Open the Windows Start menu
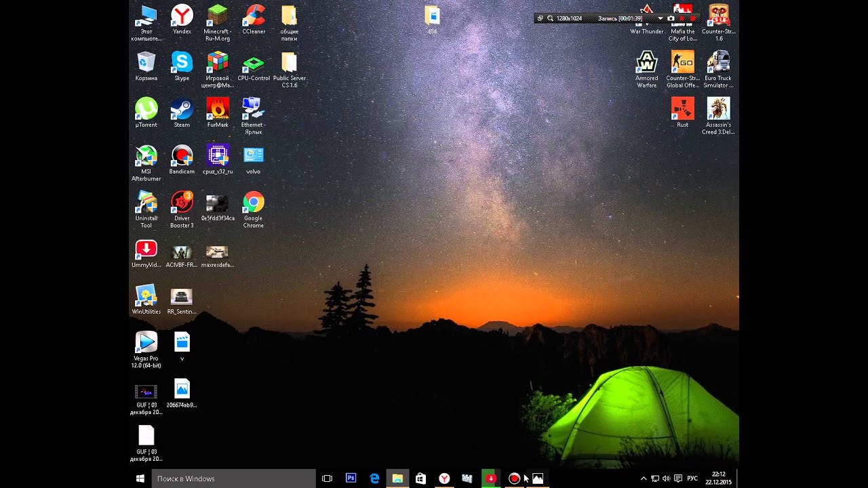This screenshot has width=868, height=488. (x=140, y=479)
